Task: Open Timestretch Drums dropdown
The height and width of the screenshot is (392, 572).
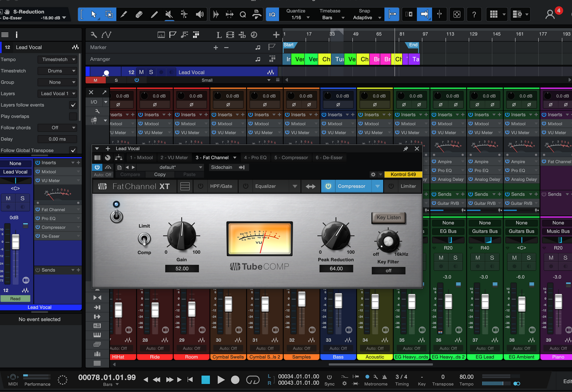Action: (57, 71)
